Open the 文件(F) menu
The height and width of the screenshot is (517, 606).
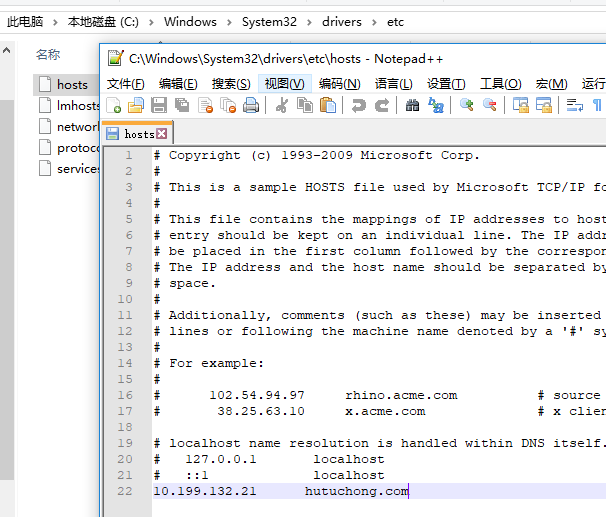pos(126,84)
